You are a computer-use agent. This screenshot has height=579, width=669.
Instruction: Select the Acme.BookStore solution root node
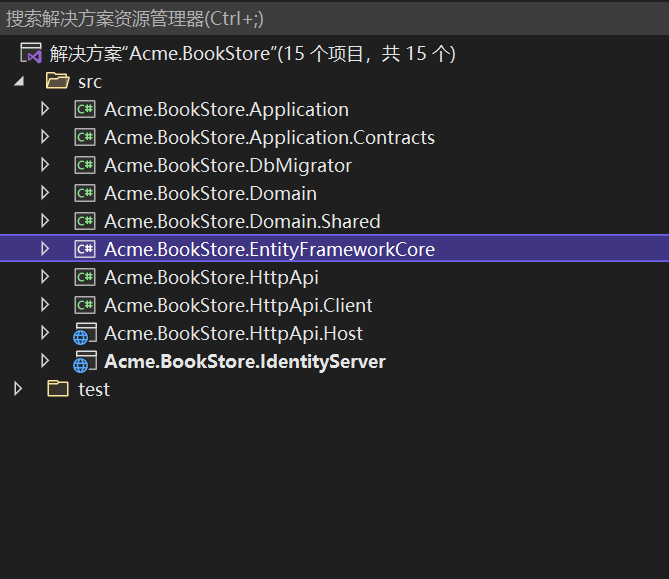[x=252, y=53]
